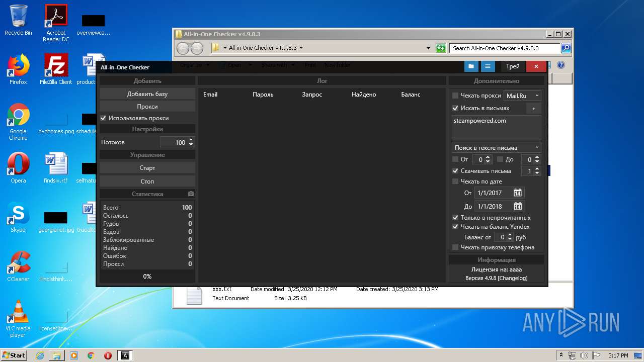Toggle the Скачивать письма checkbox
The image size is (644, 362).
point(455,171)
